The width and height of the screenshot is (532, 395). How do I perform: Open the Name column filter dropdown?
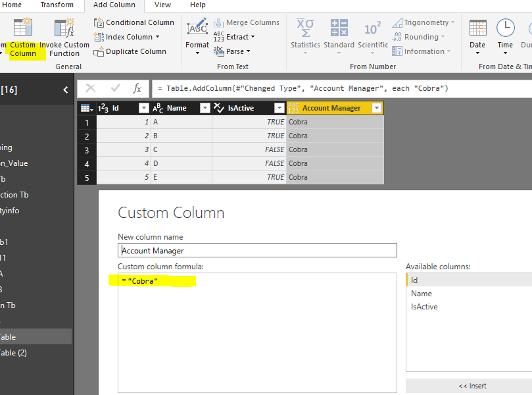pos(205,108)
